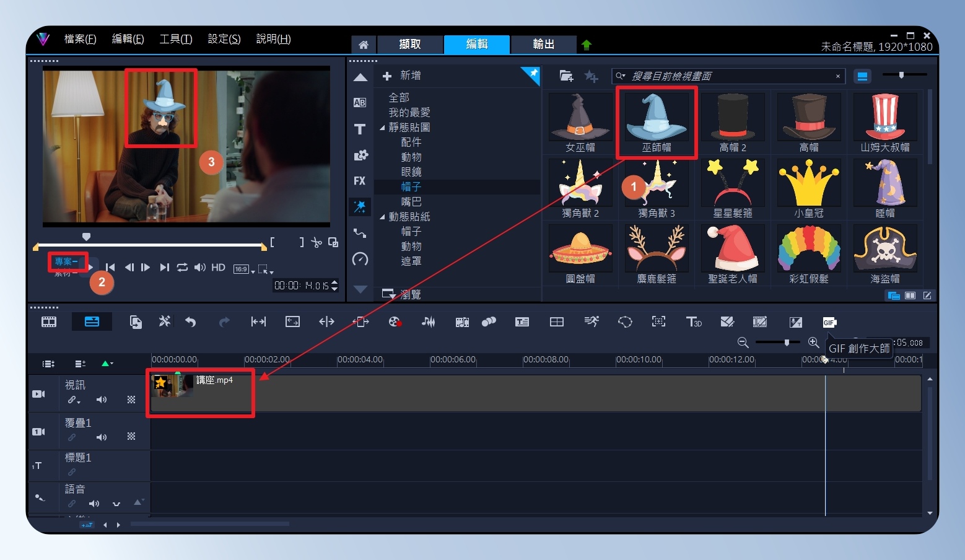Image resolution: width=965 pixels, height=560 pixels.
Task: Expand the library panel list down arrow
Action: pyautogui.click(x=360, y=289)
